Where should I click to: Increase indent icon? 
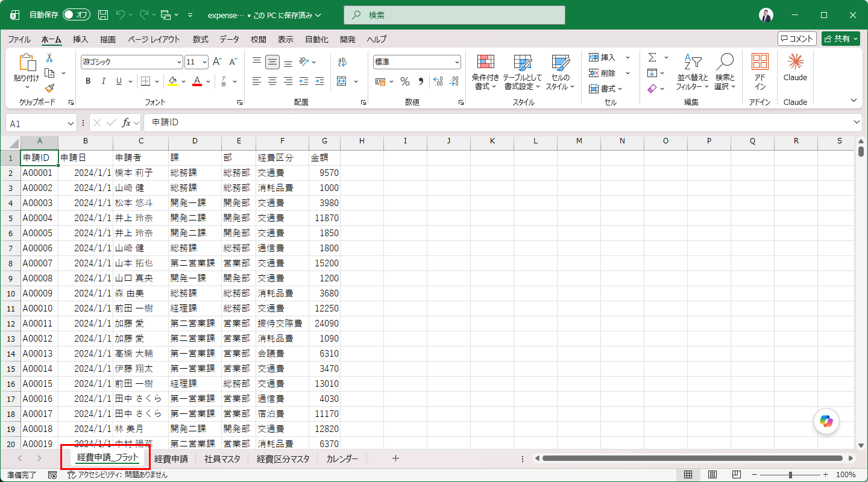coord(319,81)
